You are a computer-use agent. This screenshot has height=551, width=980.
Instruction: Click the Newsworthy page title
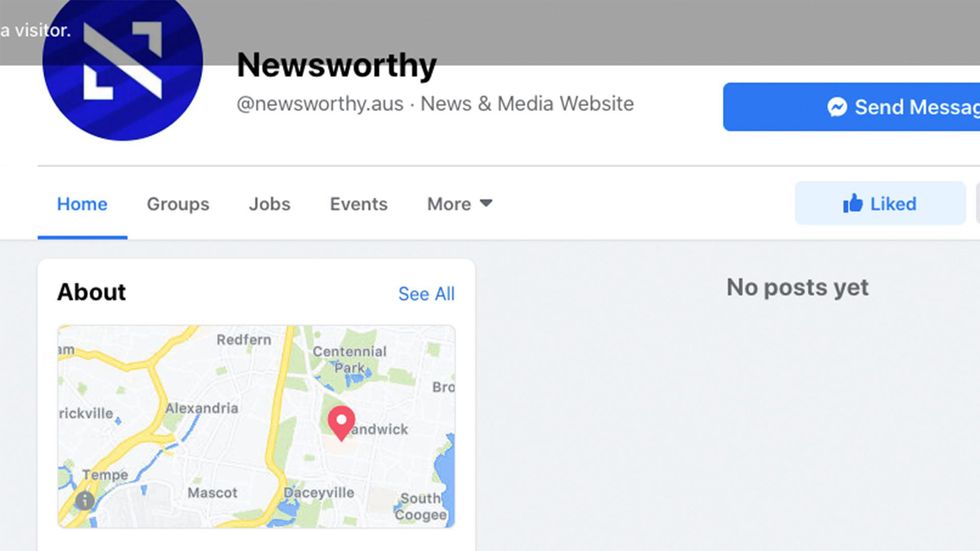point(336,65)
